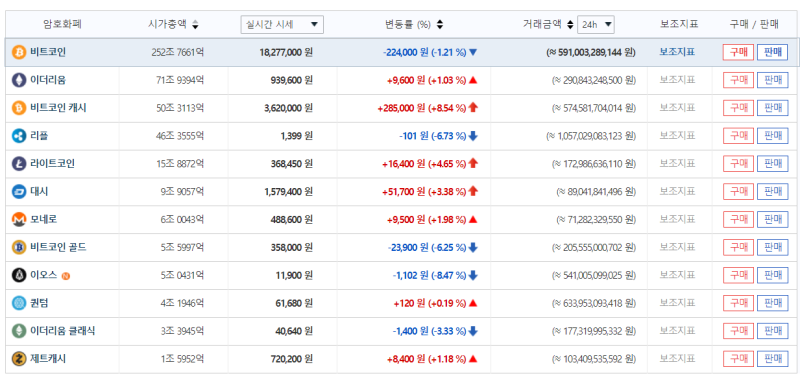The height and width of the screenshot is (378, 800).
Task: Click the Monero (모네로) coin icon
Action: pyautogui.click(x=19, y=220)
